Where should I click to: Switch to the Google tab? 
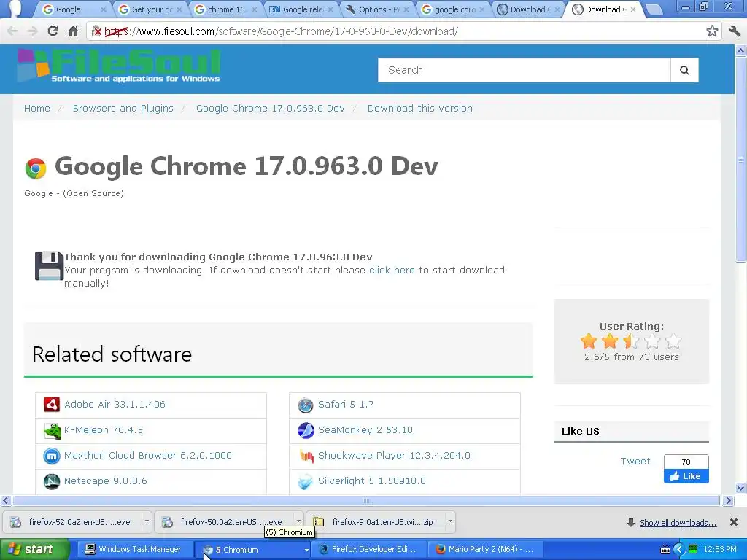click(75, 9)
